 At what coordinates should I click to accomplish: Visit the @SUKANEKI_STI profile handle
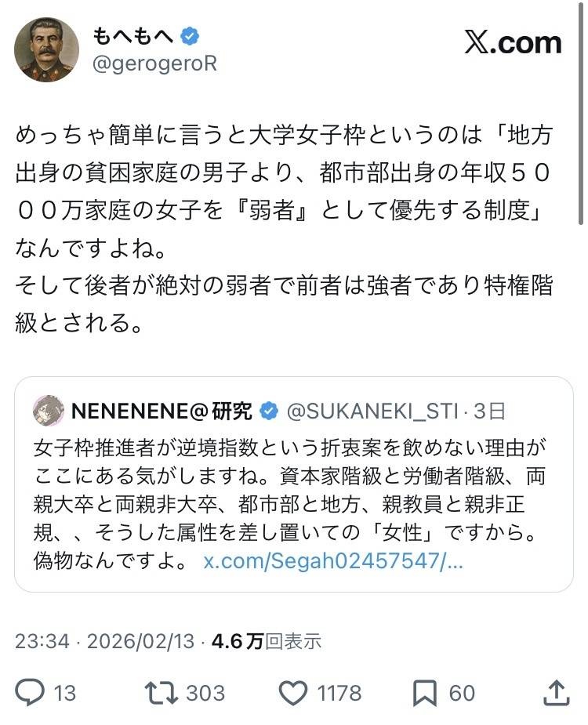tap(373, 410)
